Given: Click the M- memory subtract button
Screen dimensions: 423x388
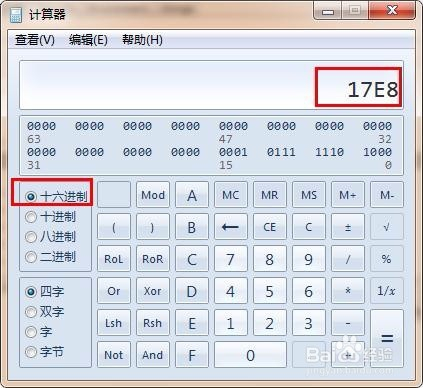Looking at the screenshot, I should 387,195.
